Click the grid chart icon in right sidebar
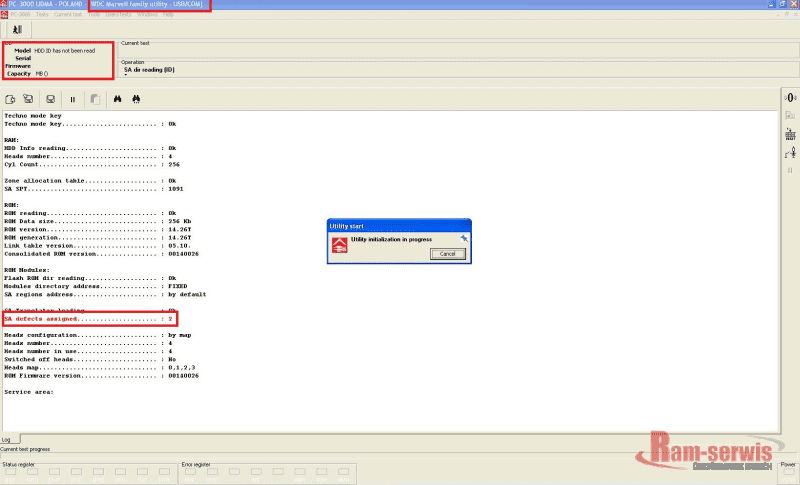The height and width of the screenshot is (485, 800). tap(790, 134)
